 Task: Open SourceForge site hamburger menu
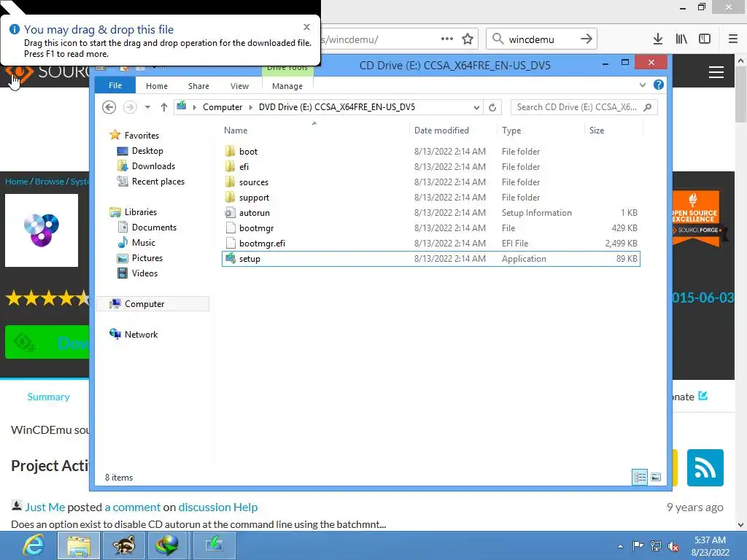coord(716,72)
